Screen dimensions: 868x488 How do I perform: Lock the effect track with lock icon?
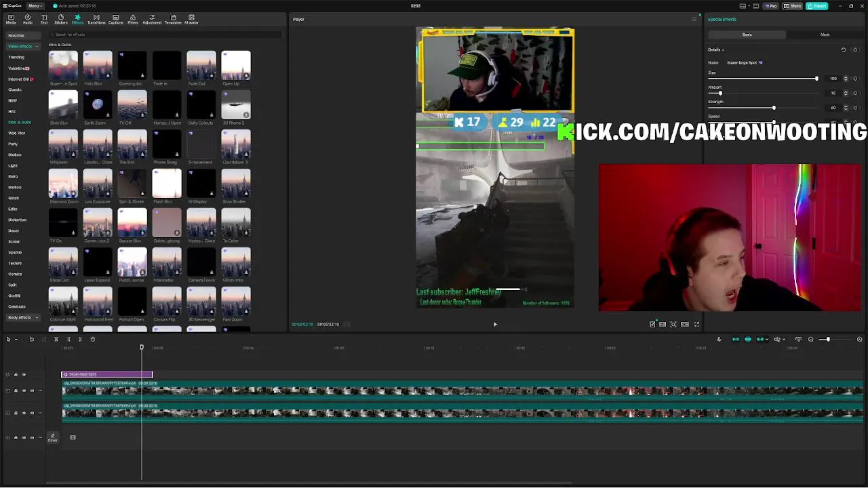[x=16, y=374]
